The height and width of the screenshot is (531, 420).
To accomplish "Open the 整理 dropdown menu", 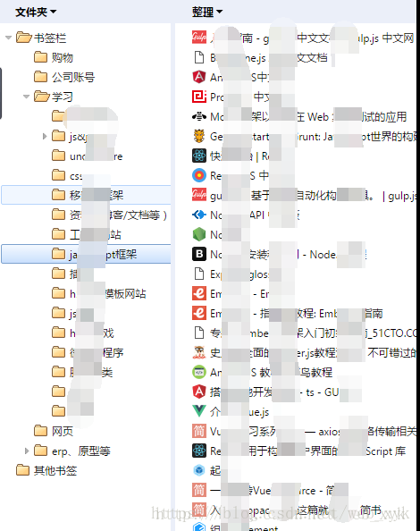I will click(x=207, y=13).
